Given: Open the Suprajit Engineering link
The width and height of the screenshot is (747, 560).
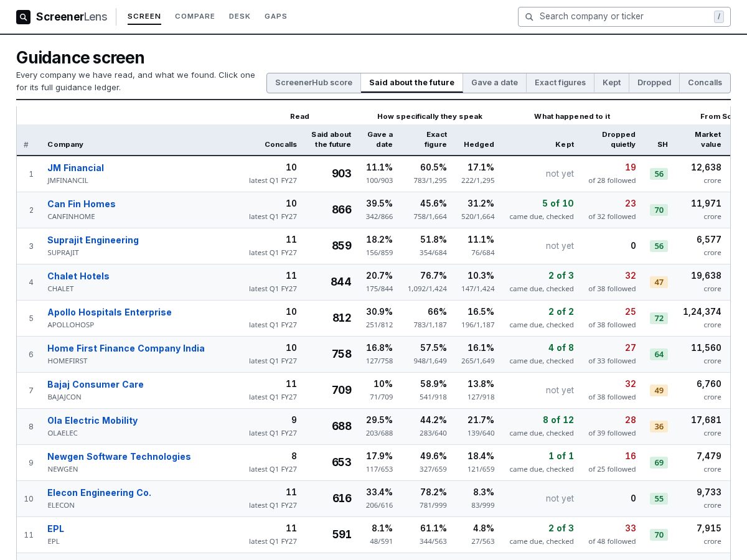Looking at the screenshot, I should point(93,240).
